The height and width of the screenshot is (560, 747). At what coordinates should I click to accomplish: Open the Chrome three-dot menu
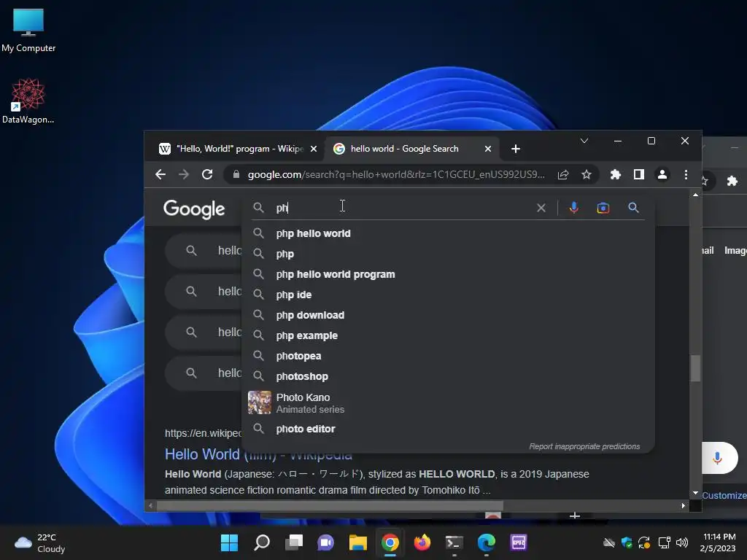click(x=686, y=175)
